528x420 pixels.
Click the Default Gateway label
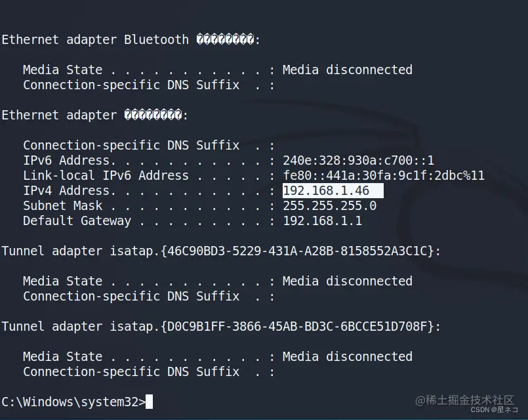77,221
